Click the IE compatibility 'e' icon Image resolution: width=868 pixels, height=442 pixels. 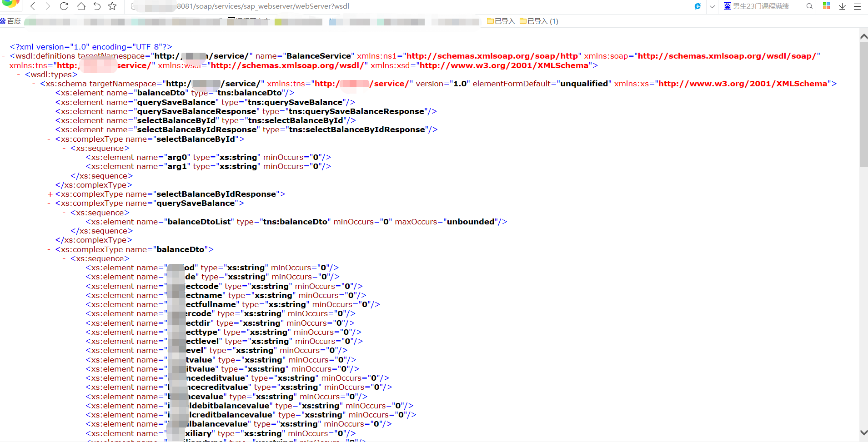[697, 6]
